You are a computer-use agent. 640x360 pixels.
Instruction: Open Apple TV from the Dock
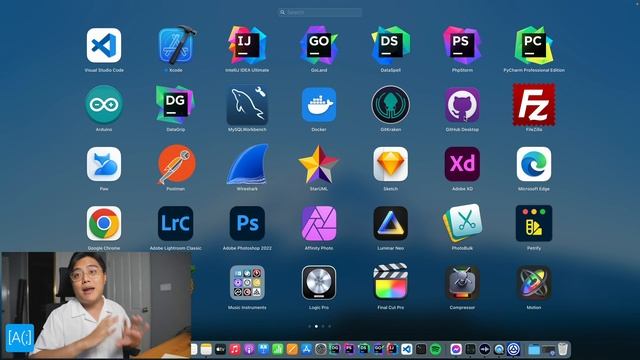[x=220, y=349]
